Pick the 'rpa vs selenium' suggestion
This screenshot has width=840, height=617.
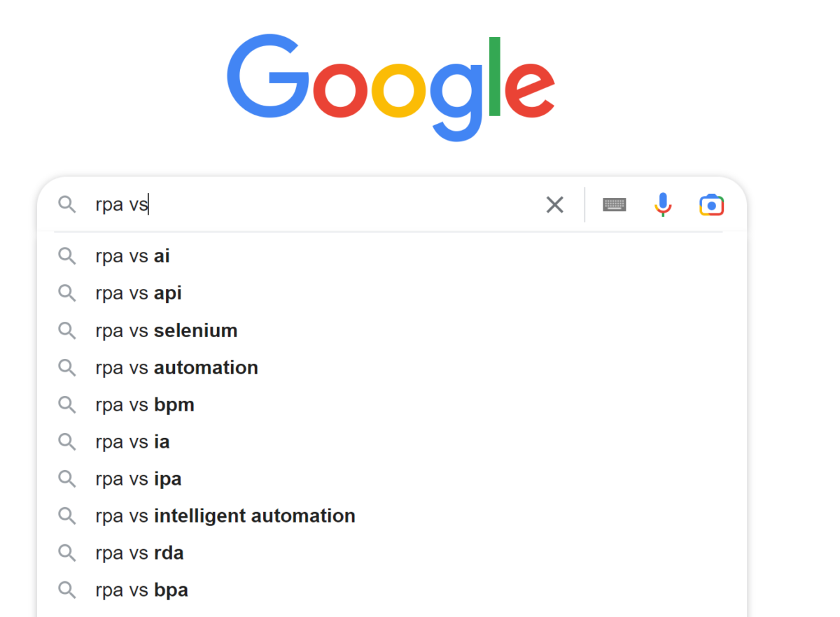167,330
